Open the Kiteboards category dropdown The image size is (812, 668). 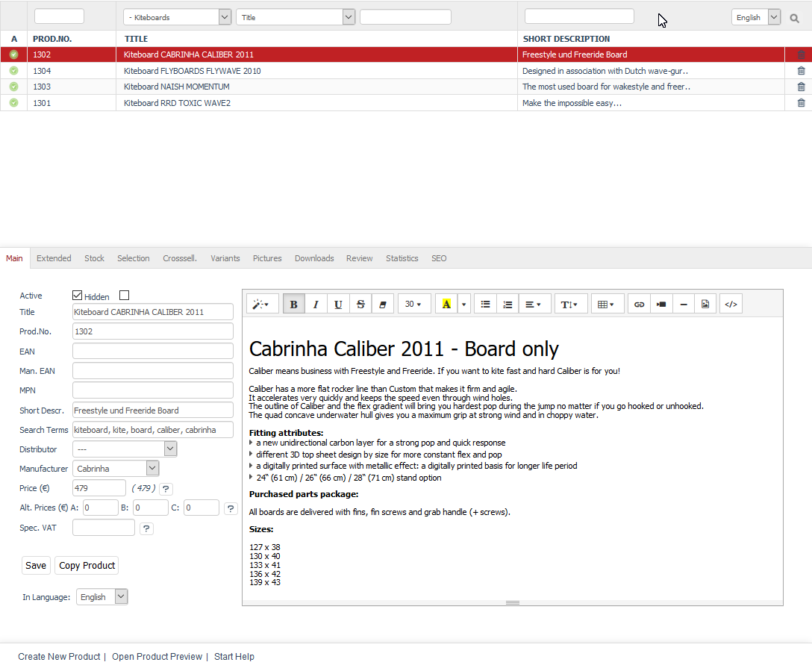177,17
